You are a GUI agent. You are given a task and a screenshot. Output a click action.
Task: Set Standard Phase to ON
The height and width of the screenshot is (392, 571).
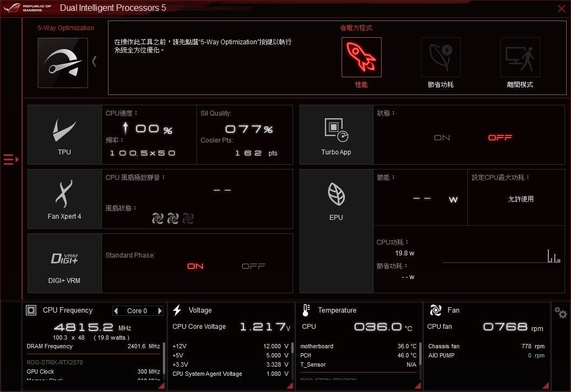195,266
